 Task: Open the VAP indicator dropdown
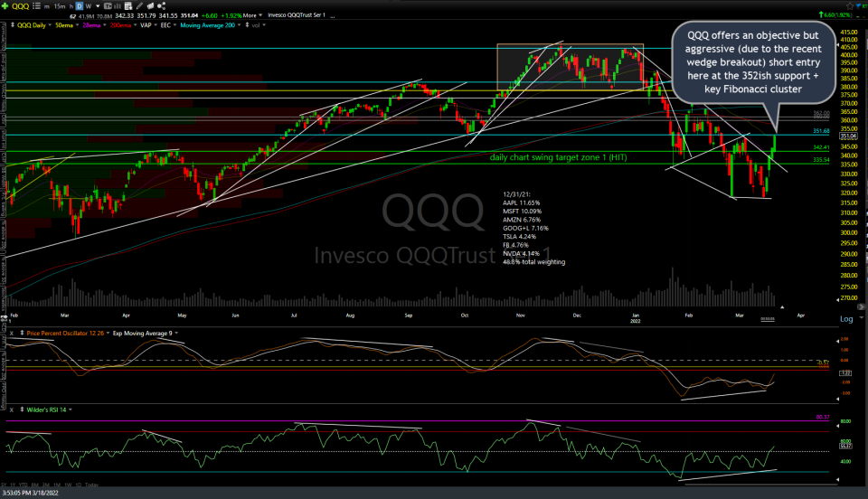[156, 25]
